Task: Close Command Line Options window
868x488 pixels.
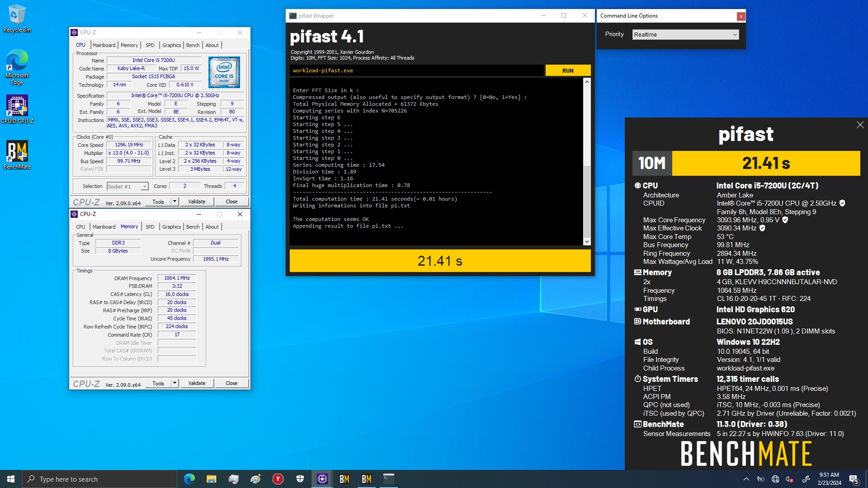Action: click(x=741, y=16)
